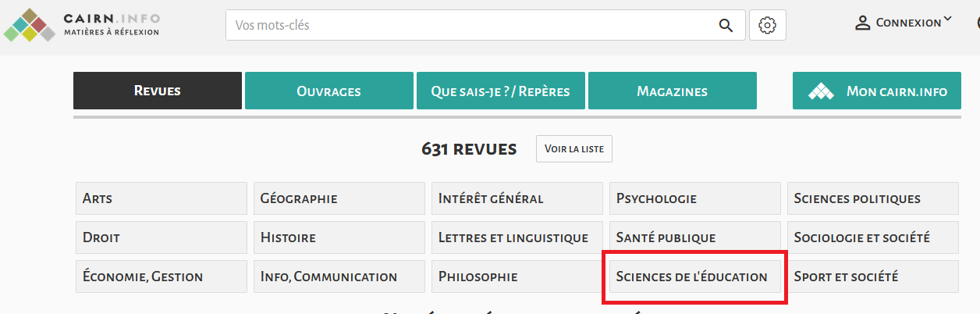Image resolution: width=980 pixels, height=314 pixels.
Task: Click the Droit category
Action: [161, 237]
